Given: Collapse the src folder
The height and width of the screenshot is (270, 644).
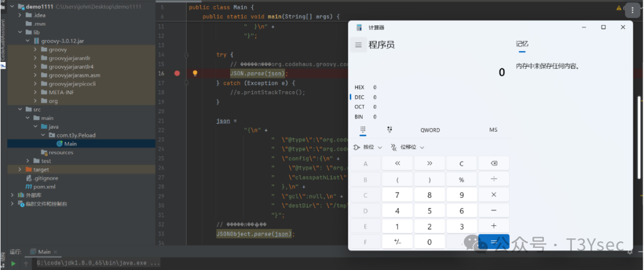Looking at the screenshot, I should point(20,110).
